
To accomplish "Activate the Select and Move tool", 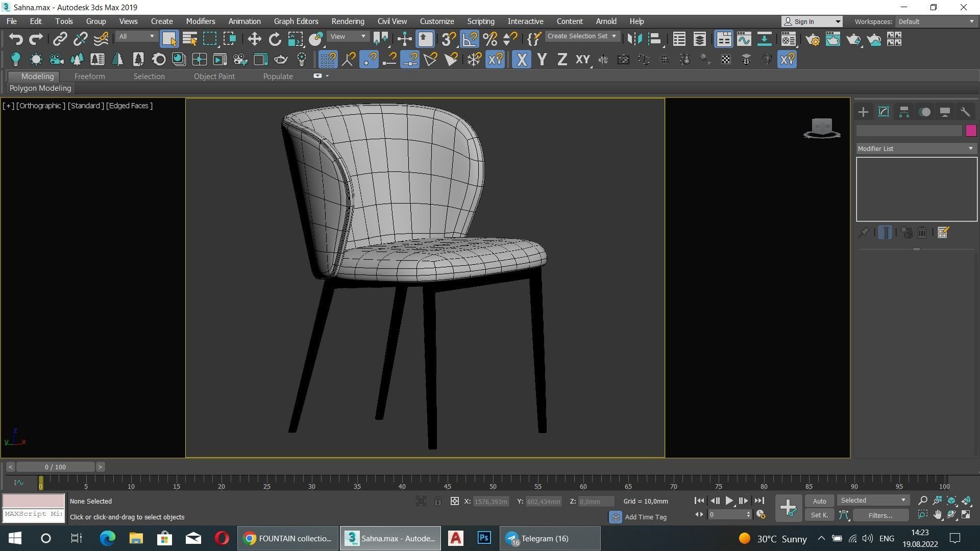I will click(x=254, y=39).
